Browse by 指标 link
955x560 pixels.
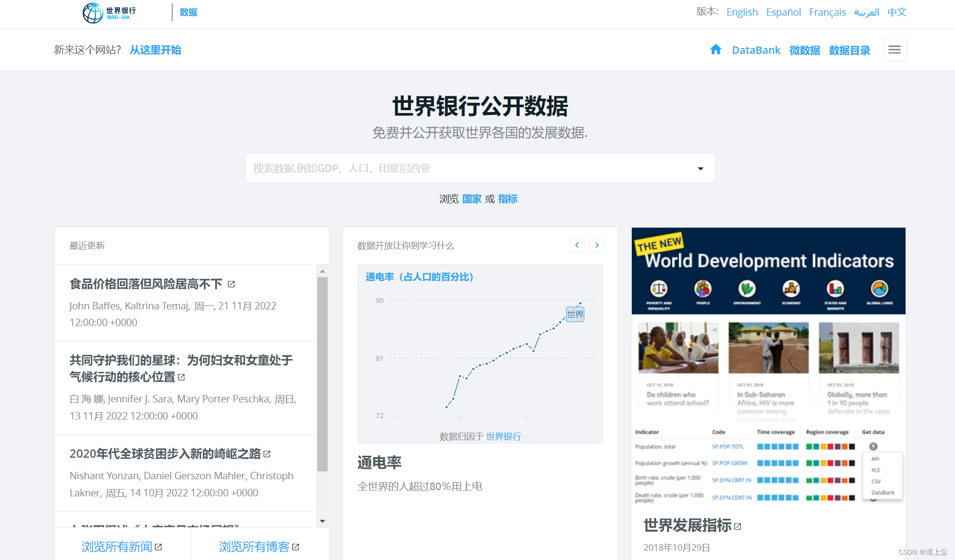coord(508,199)
